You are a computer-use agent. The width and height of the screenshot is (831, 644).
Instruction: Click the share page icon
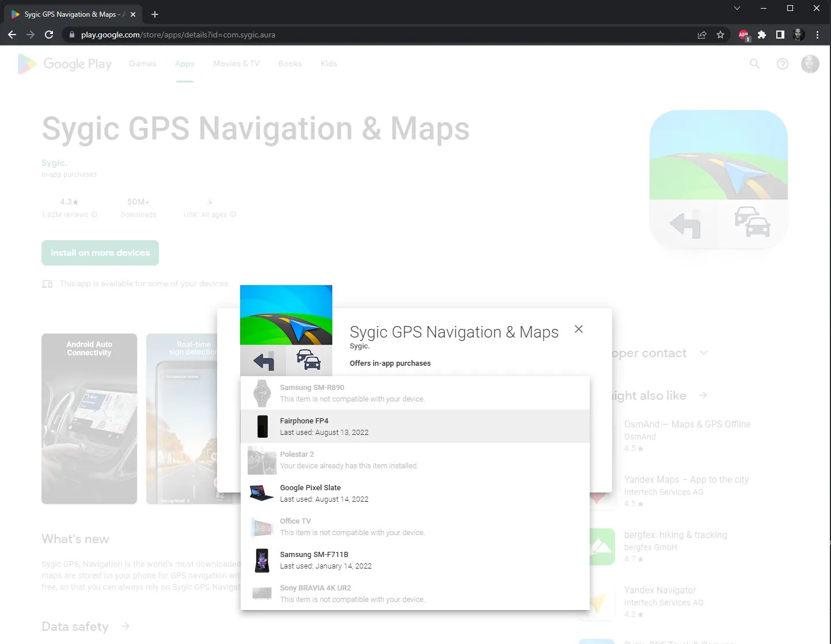pyautogui.click(x=701, y=35)
